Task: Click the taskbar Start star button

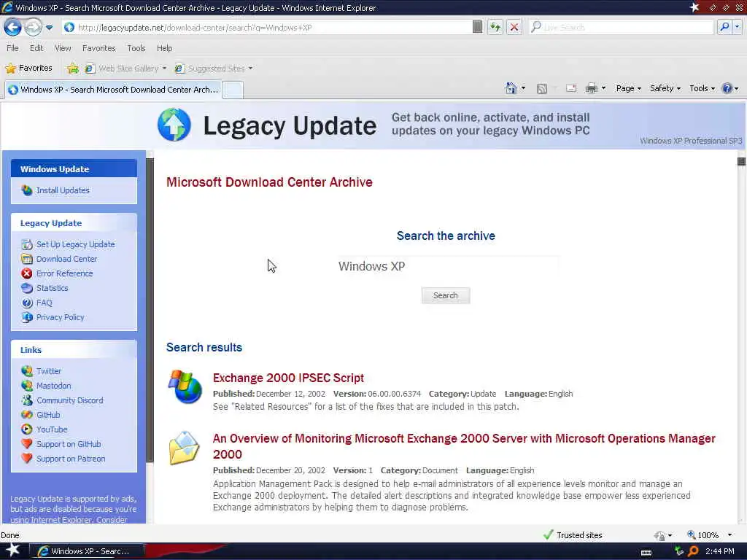Action: tap(12, 550)
